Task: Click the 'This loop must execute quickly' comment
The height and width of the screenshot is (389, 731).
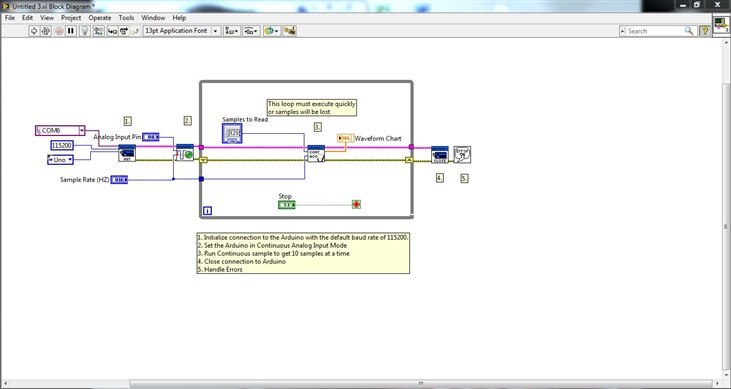Action: [311, 108]
